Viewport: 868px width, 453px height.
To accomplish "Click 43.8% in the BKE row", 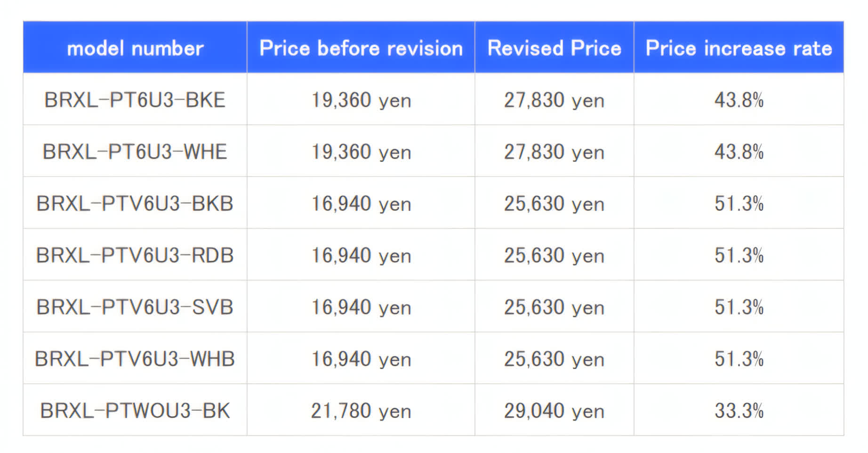I will [739, 100].
